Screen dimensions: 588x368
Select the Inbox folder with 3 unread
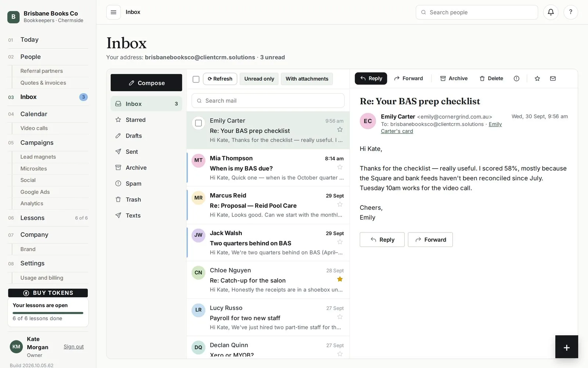click(x=146, y=104)
